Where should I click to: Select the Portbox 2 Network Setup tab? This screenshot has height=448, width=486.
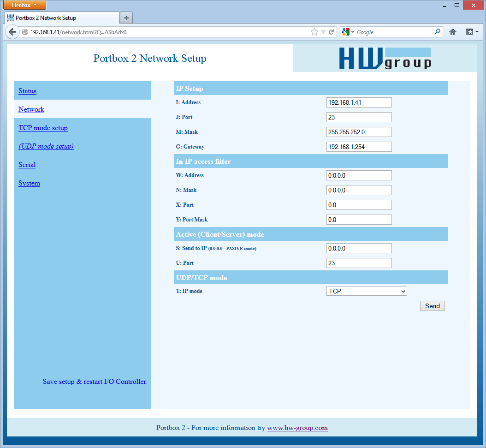click(62, 18)
